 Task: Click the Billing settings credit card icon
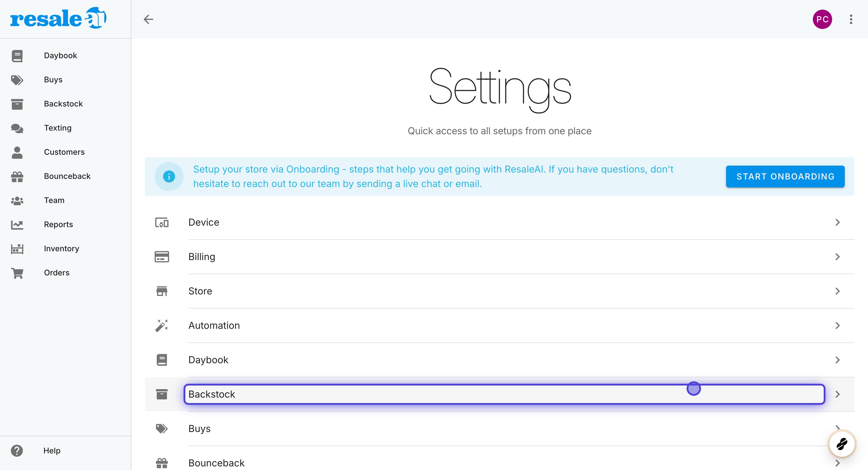click(162, 257)
